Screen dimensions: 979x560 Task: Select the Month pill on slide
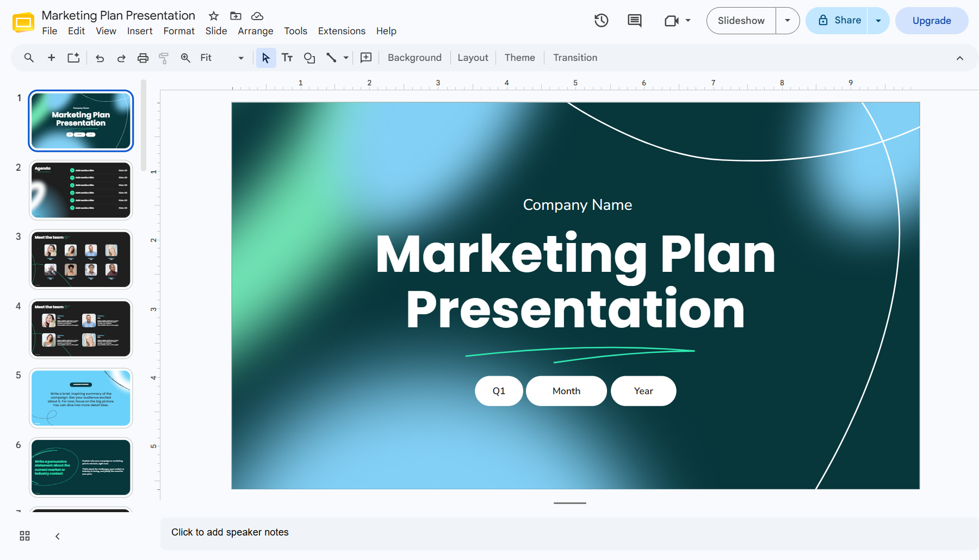click(566, 391)
